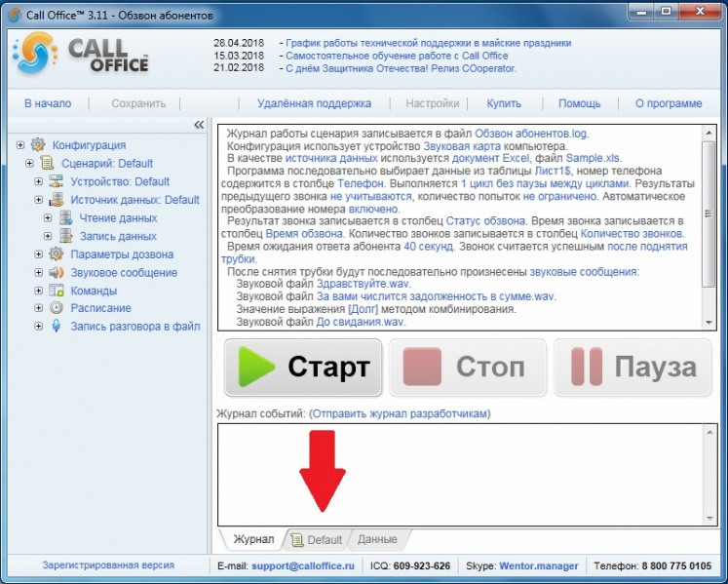Screen dimensions: 728x584
Task: Open the Помощь menu
Action: tap(580, 103)
